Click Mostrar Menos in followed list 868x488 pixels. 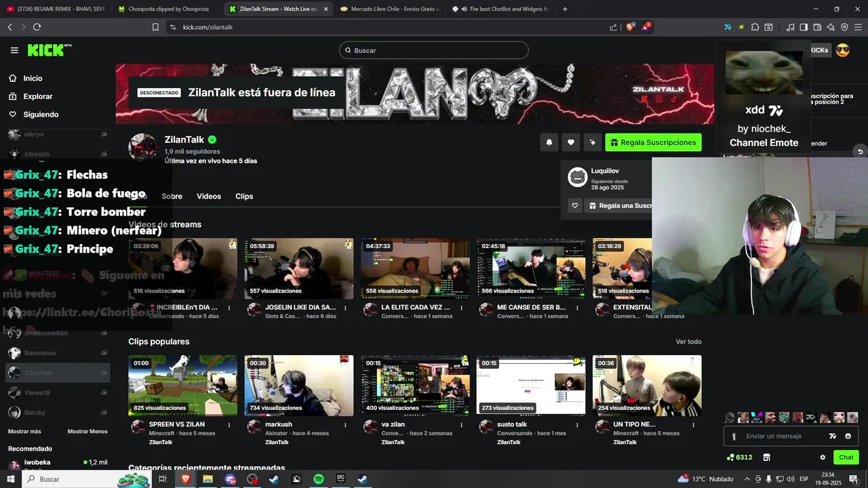pyautogui.click(x=87, y=432)
